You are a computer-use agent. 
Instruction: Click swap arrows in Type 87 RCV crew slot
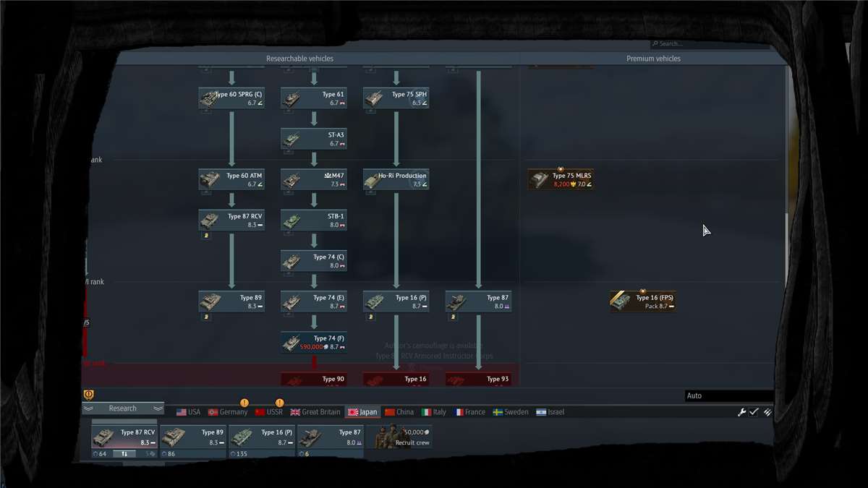tap(124, 454)
